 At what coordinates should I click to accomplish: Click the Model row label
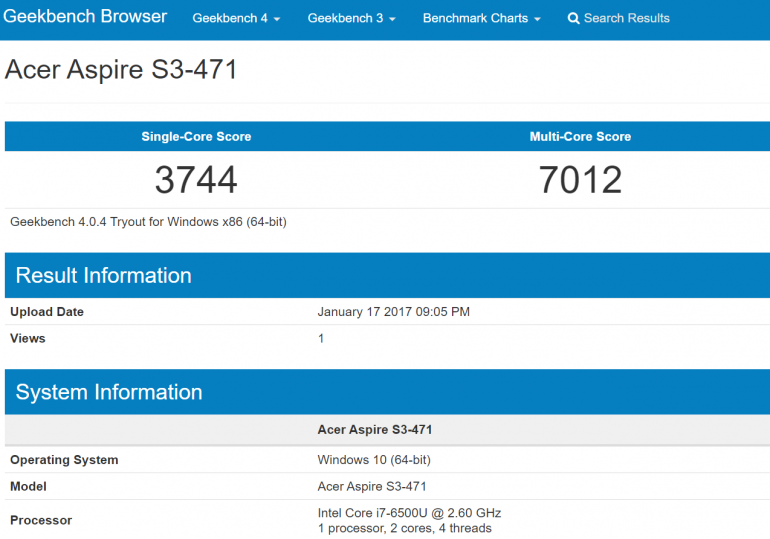click(x=28, y=486)
